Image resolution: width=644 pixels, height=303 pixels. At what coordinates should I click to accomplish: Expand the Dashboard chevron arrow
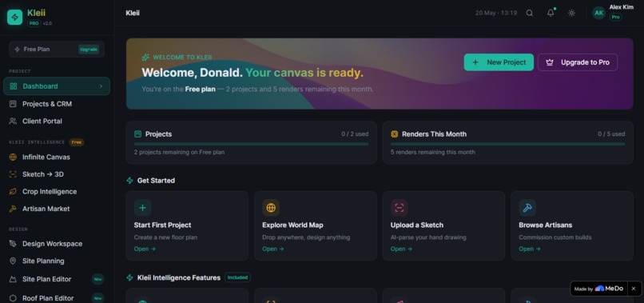[x=101, y=86]
